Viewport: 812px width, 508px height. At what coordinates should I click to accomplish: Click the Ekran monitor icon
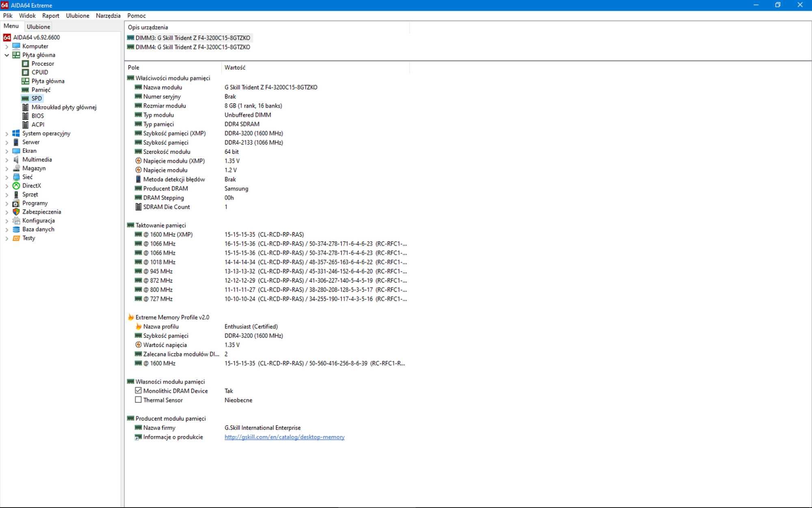pyautogui.click(x=16, y=151)
